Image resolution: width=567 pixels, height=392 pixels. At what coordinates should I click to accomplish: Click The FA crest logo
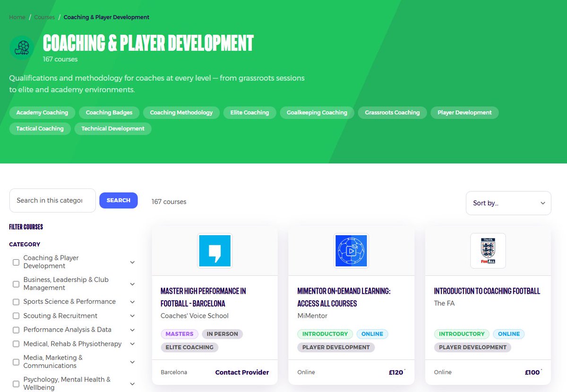pyautogui.click(x=488, y=251)
